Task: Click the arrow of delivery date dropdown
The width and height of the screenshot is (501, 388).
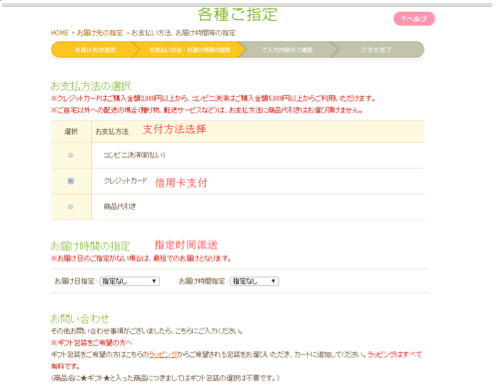Action: coord(154,281)
